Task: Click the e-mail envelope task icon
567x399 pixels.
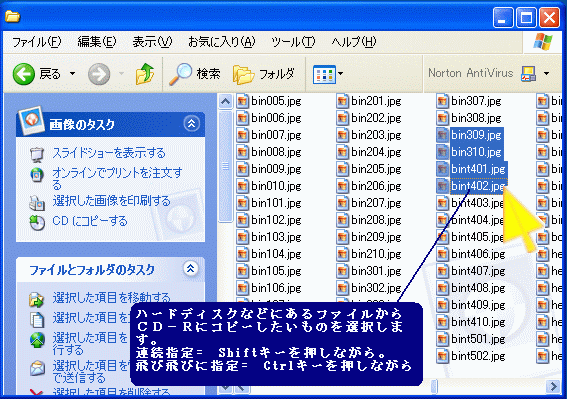Action: [x=37, y=368]
